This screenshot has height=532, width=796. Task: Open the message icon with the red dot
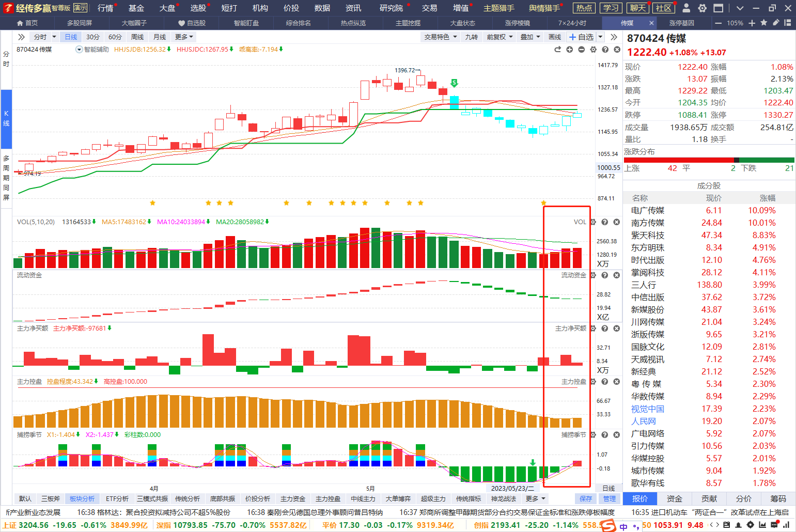click(x=774, y=525)
